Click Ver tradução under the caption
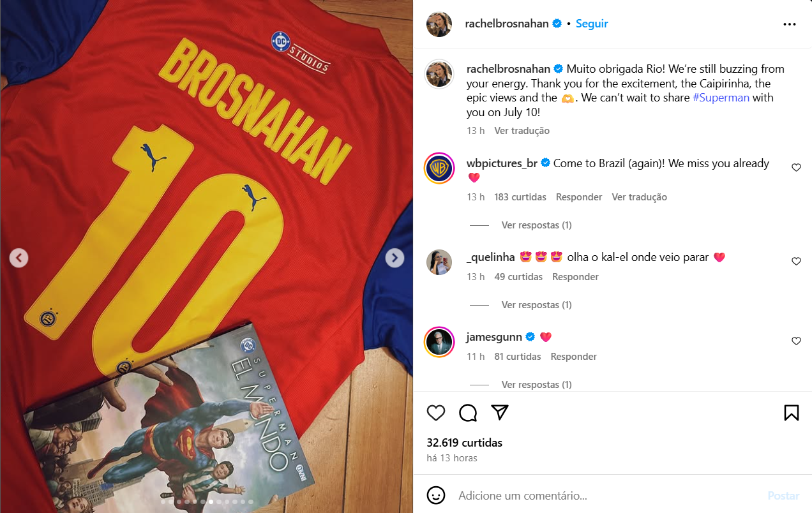 pos(522,131)
